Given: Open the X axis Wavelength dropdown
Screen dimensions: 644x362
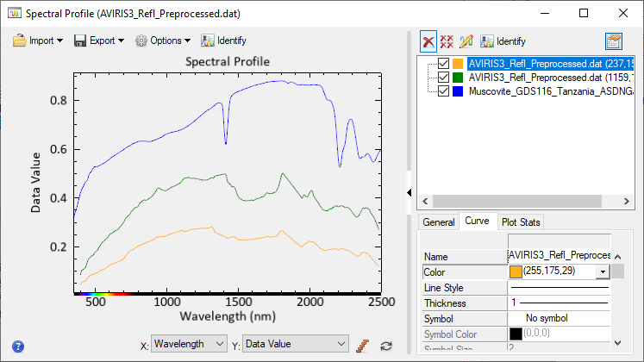Looking at the screenshot, I should (x=190, y=344).
